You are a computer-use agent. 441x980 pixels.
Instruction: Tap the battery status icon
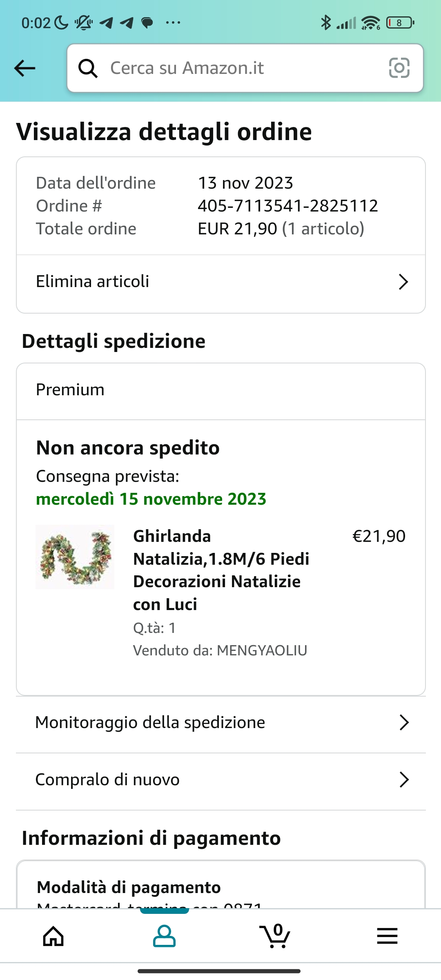click(400, 23)
